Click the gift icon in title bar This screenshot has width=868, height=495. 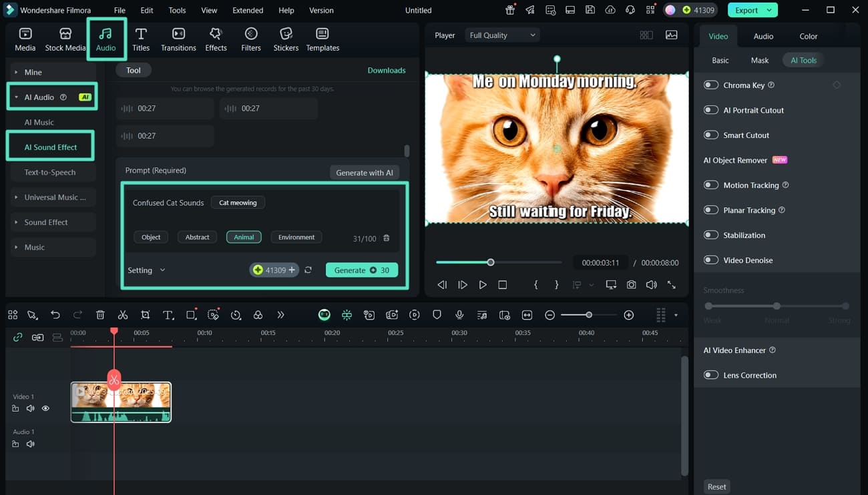point(510,10)
